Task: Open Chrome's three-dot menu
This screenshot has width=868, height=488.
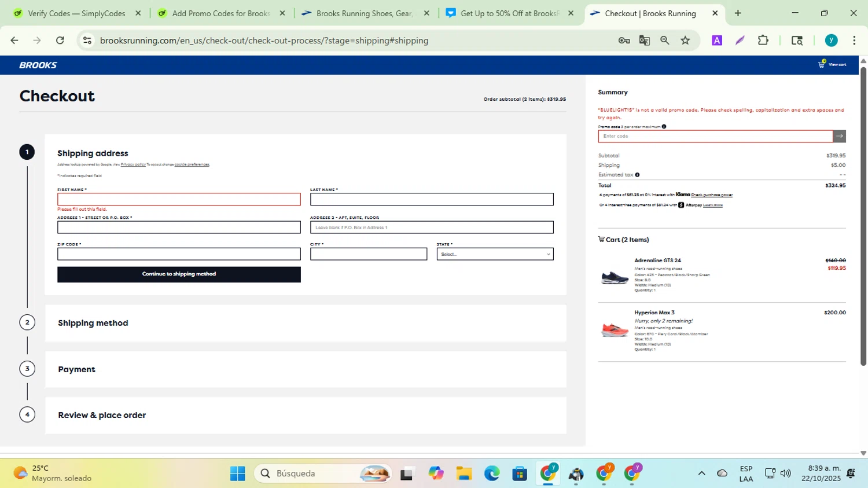Action: coord(854,41)
